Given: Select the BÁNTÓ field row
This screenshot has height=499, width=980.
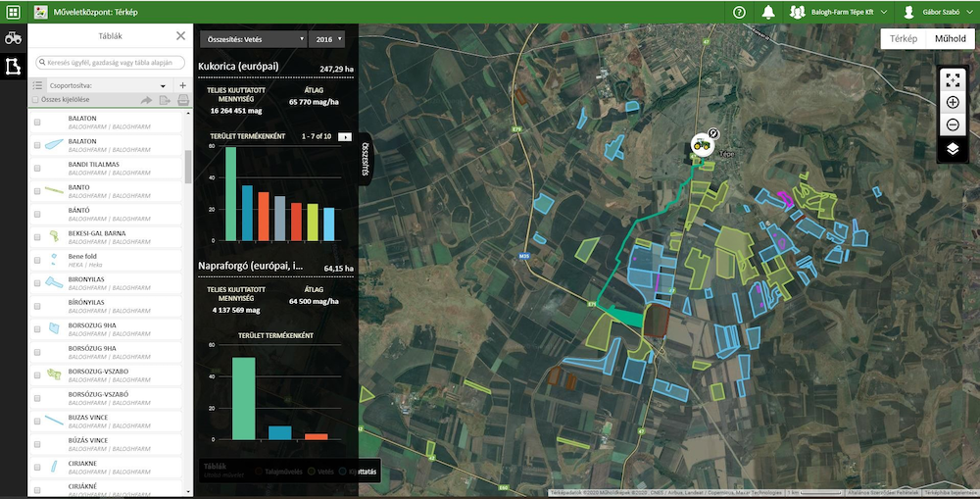Looking at the screenshot, I should click(106, 215).
